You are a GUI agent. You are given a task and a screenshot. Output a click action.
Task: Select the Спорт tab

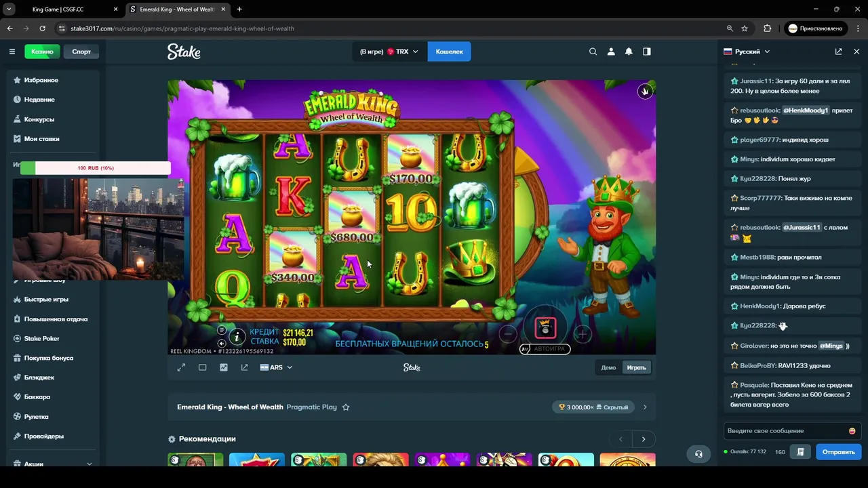[81, 52]
